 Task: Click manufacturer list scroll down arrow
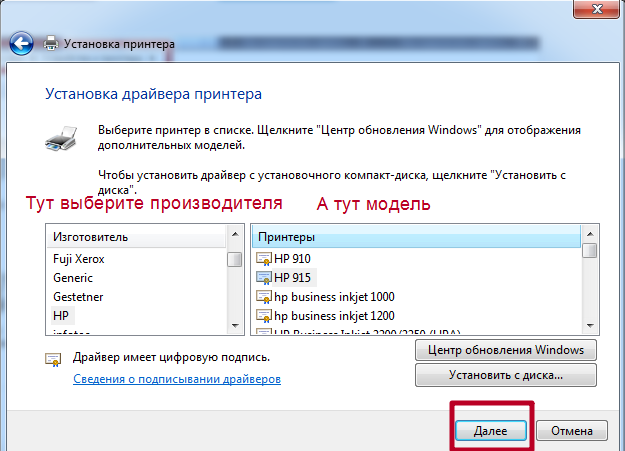[x=235, y=326]
